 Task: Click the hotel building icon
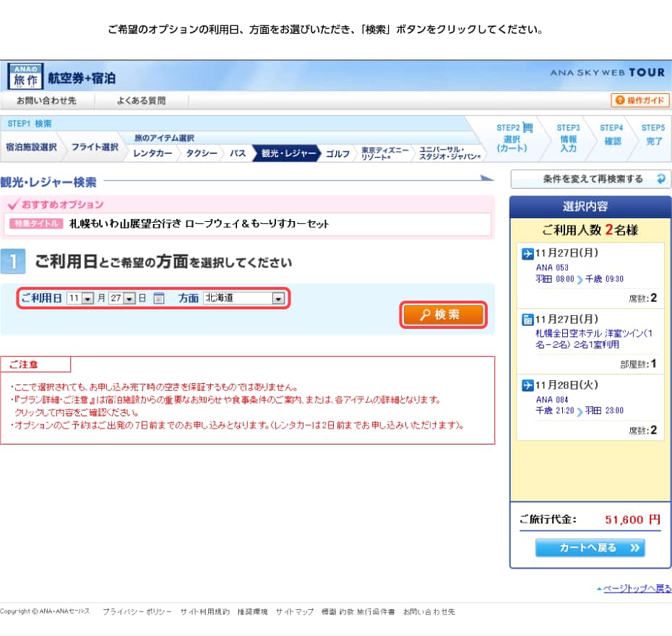click(x=527, y=319)
